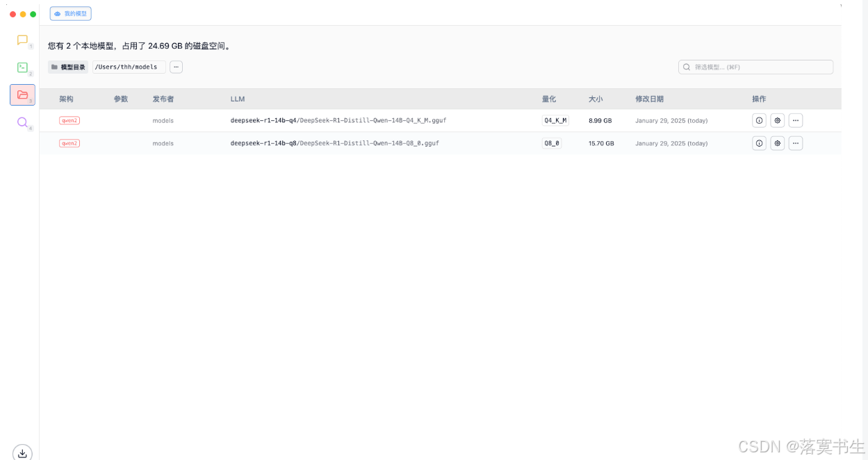
Task: Open more actions for the Q4_K_M model
Action: point(796,120)
